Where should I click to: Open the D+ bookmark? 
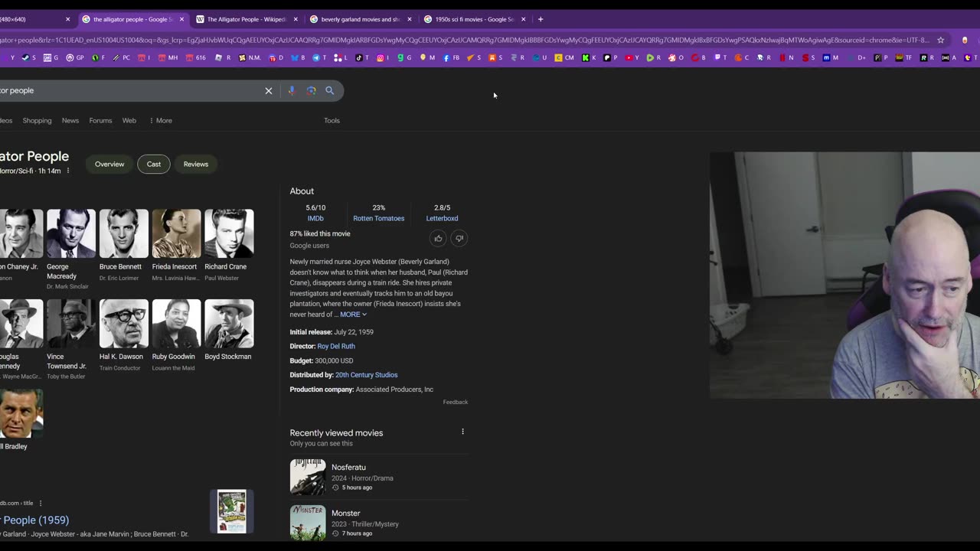857,57
